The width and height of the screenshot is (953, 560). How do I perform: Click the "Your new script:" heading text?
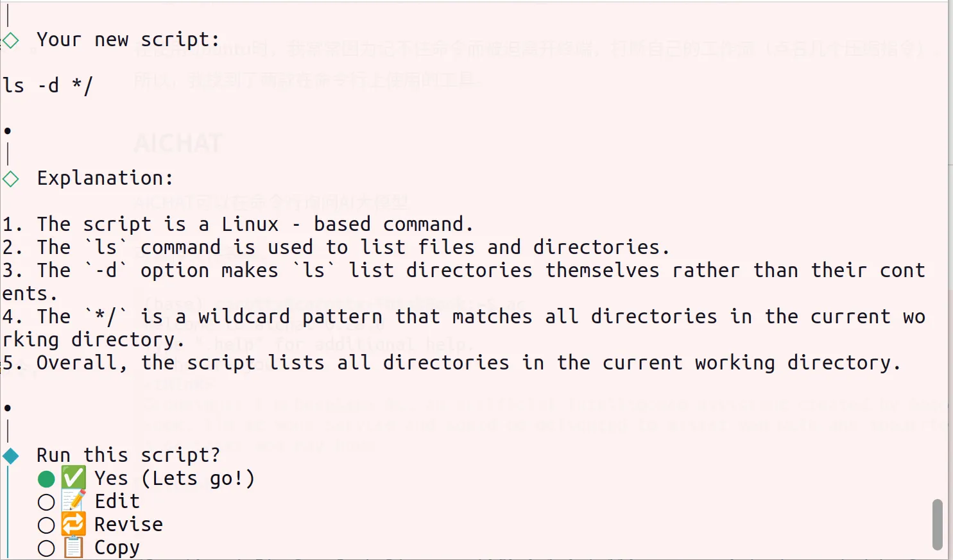(128, 39)
